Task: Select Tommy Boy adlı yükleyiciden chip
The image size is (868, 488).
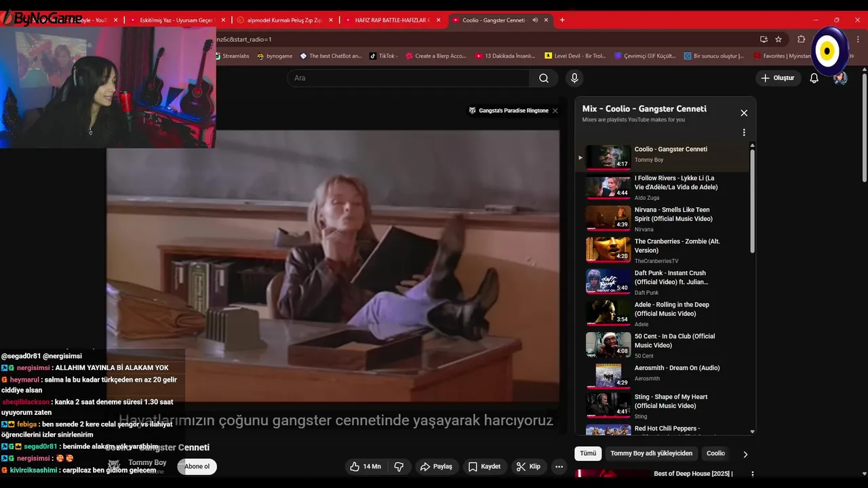Action: 651,453
